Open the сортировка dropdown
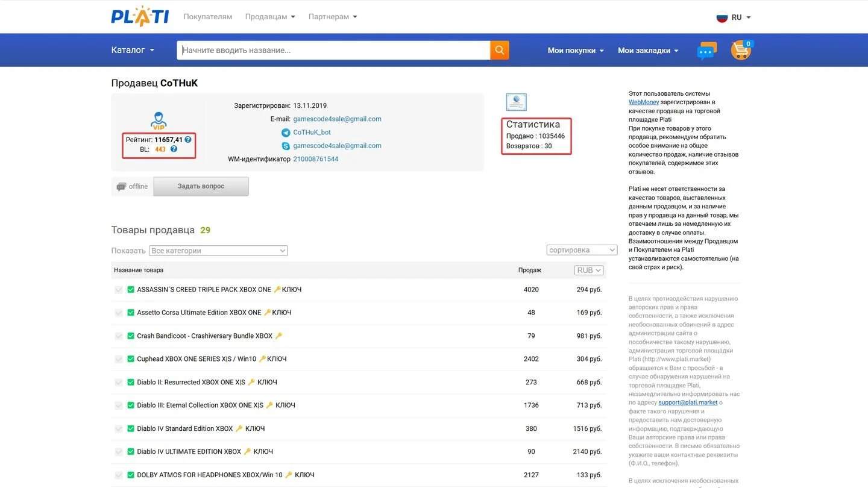The width and height of the screenshot is (868, 488). tap(582, 250)
